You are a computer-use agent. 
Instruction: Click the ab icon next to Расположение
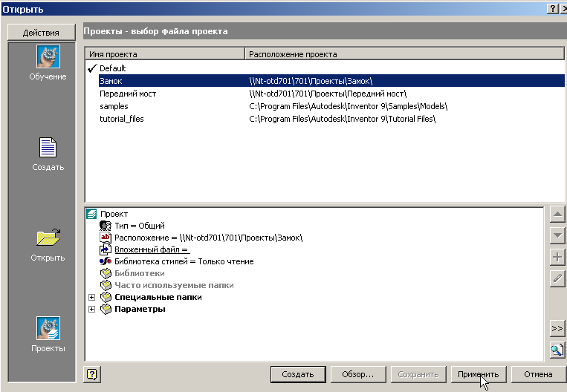pos(106,238)
